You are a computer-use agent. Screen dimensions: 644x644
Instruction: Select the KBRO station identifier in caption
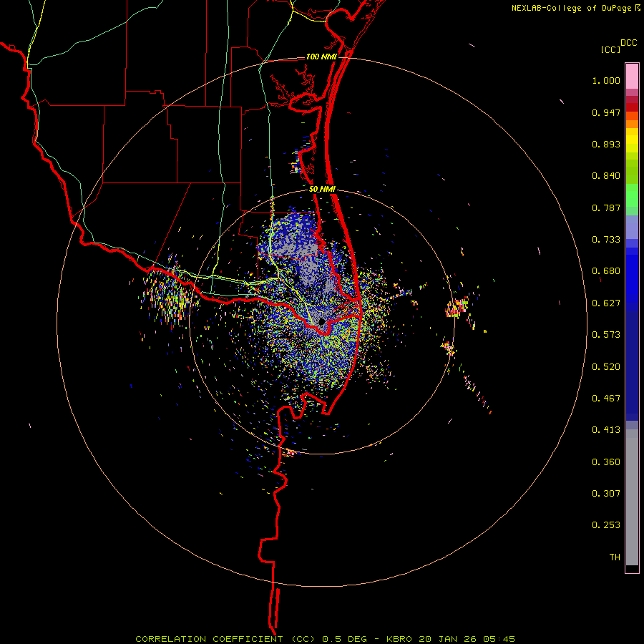pos(401,639)
